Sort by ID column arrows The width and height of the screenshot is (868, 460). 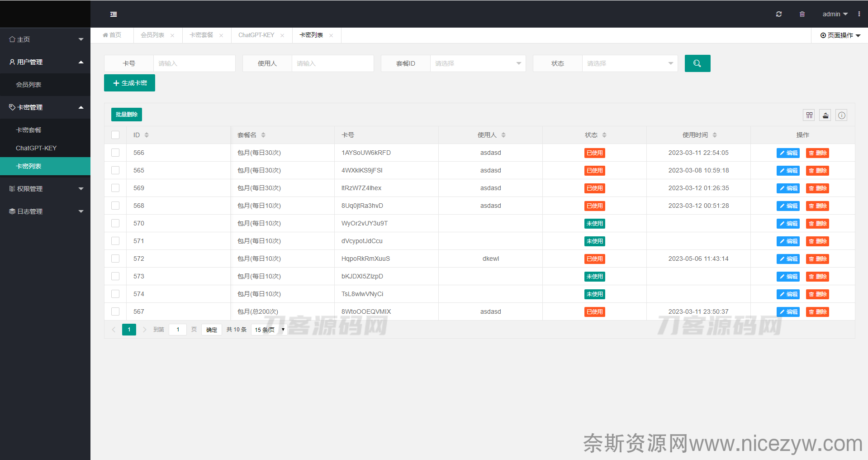pyautogui.click(x=147, y=135)
